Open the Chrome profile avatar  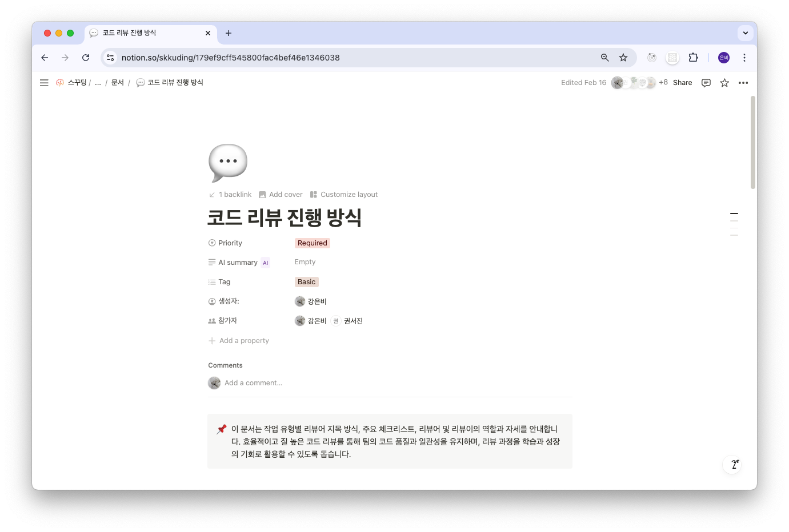coord(724,58)
